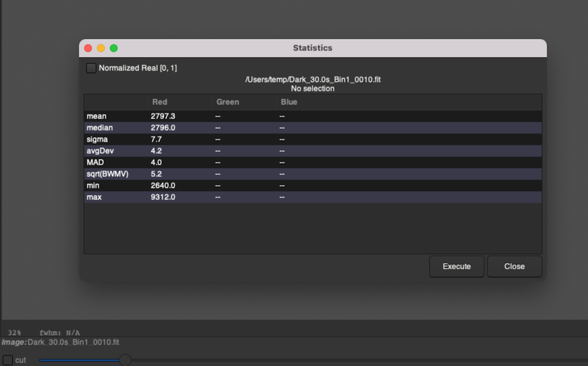The image size is (588, 366).
Task: Click the 32% zoom indicator in status bar
Action: (x=14, y=333)
